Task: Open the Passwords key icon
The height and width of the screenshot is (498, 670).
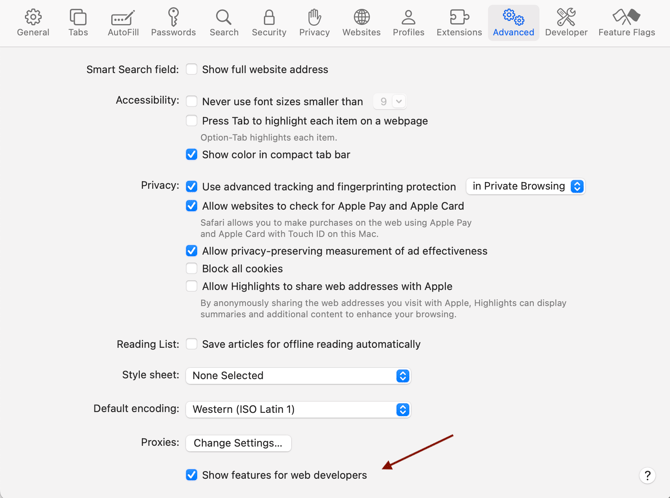Action: tap(173, 23)
